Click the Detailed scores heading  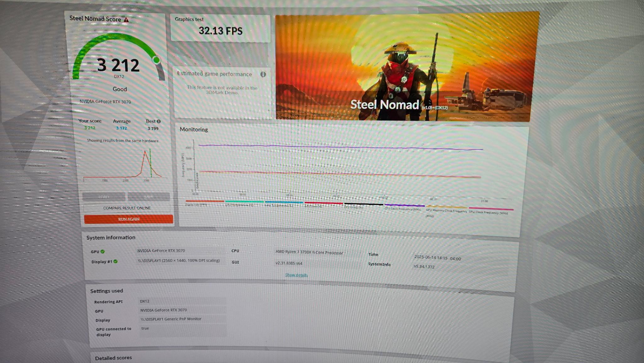pos(113,358)
